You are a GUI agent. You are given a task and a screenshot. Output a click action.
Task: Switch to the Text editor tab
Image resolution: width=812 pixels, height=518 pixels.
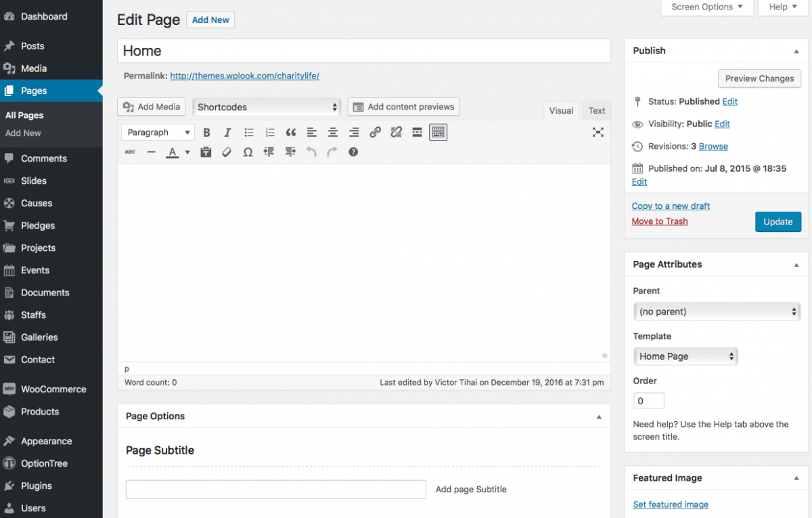coord(596,110)
